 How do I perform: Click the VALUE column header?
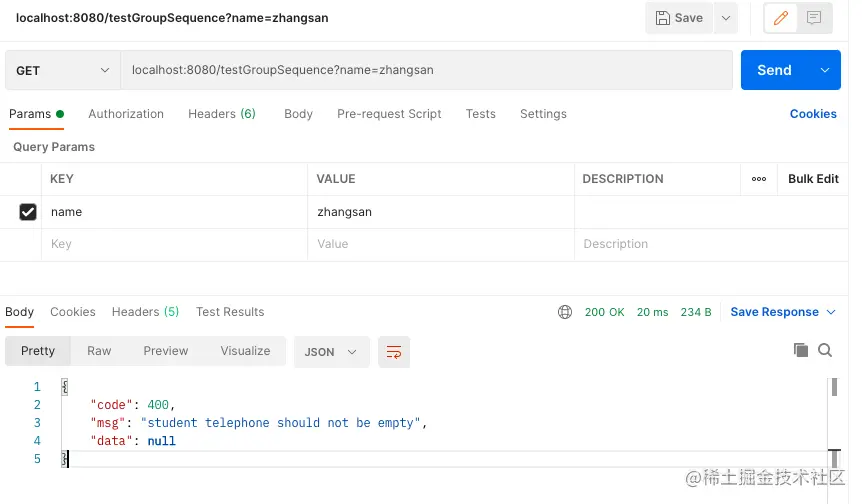[335, 179]
